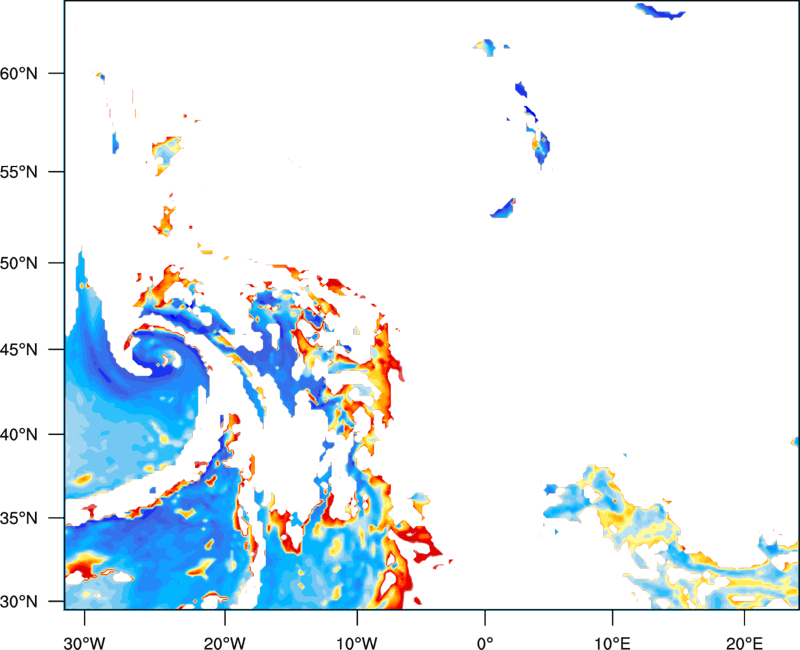Click the 10°E longitude label
The height and width of the screenshot is (650, 800).
(x=612, y=643)
